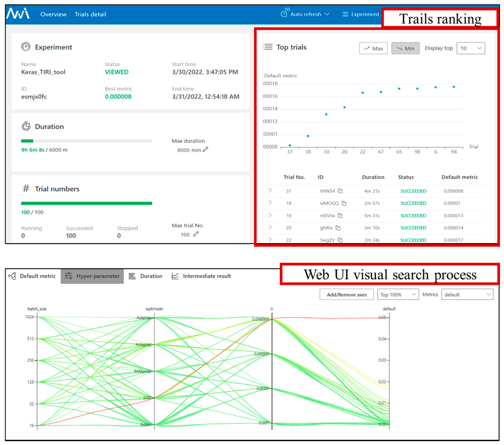The height and width of the screenshot is (445, 504).
Task: Open the Display top count dropdown
Action: [471, 48]
